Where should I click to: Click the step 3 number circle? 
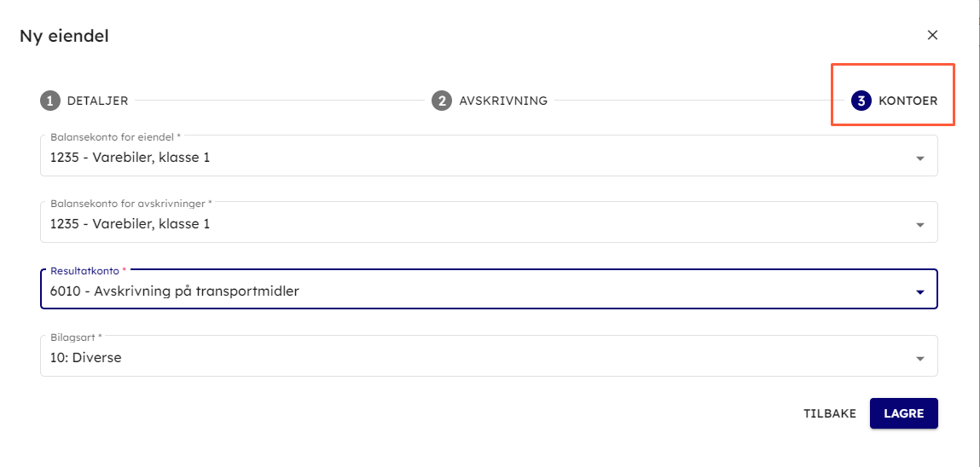pyautogui.click(x=861, y=101)
